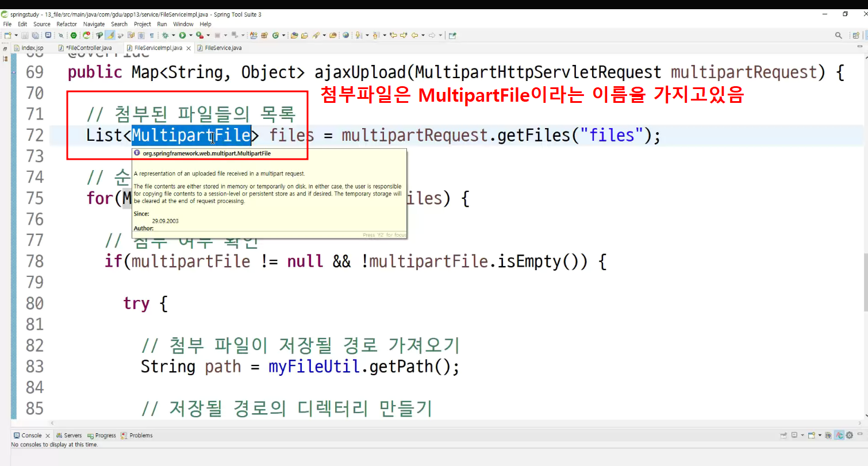Open the Window menu
Screen dimensions: 868x466
(x=183, y=24)
